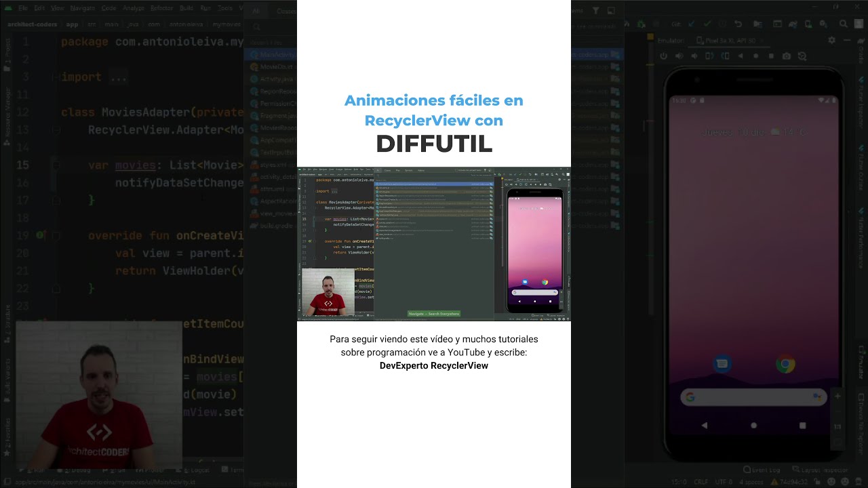Open the Layout Inspector
The height and width of the screenshot is (488, 868).
click(x=821, y=470)
